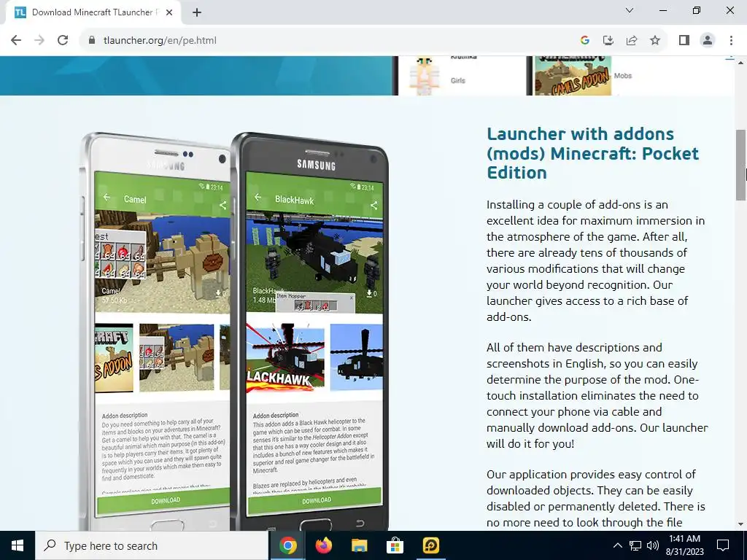The image size is (747, 560).
Task: Click the black phone Download button
Action: coord(315,500)
